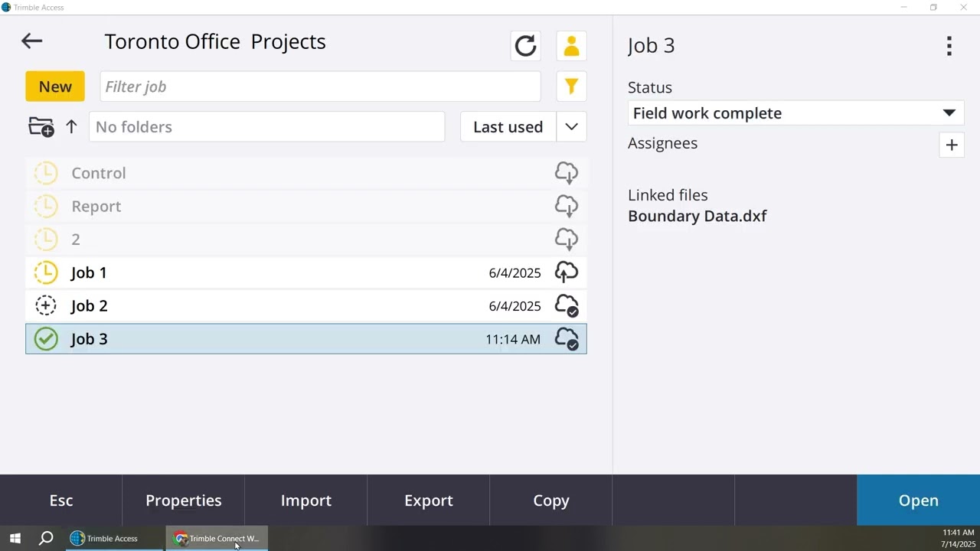This screenshot has width=980, height=551.
Task: Open the Windows Start menu
Action: (15, 539)
